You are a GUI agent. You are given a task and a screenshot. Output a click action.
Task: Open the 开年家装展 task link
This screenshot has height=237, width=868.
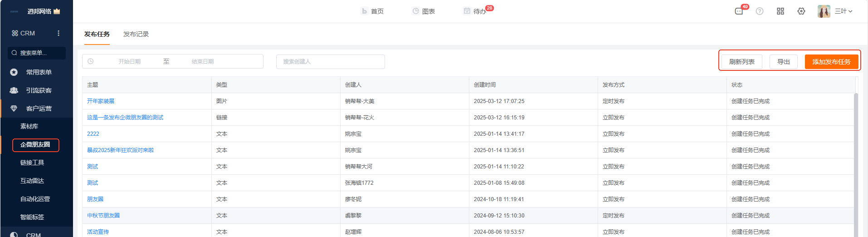[101, 101]
